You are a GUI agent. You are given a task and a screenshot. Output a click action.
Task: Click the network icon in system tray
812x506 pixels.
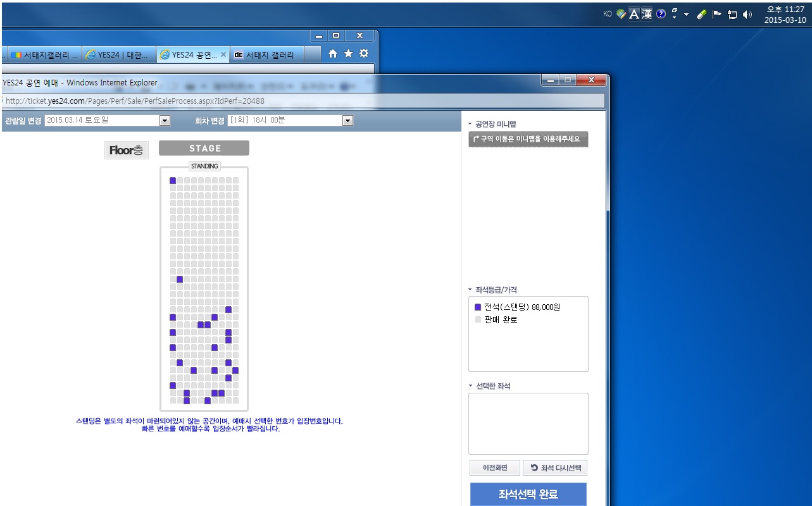[x=732, y=15]
